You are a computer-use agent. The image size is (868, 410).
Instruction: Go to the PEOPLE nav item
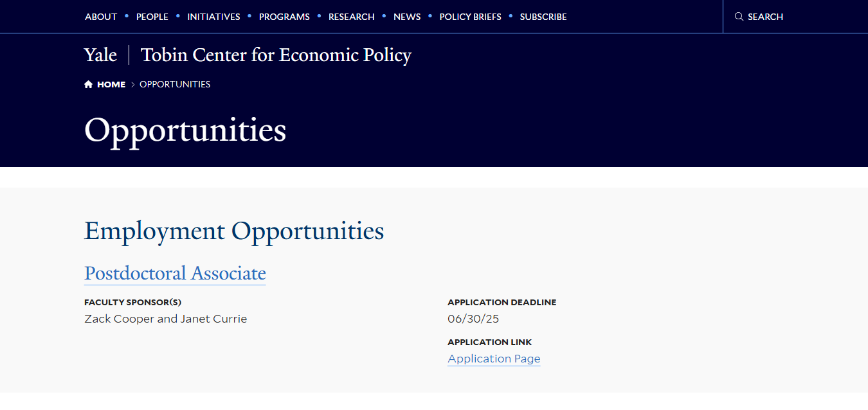pos(152,17)
